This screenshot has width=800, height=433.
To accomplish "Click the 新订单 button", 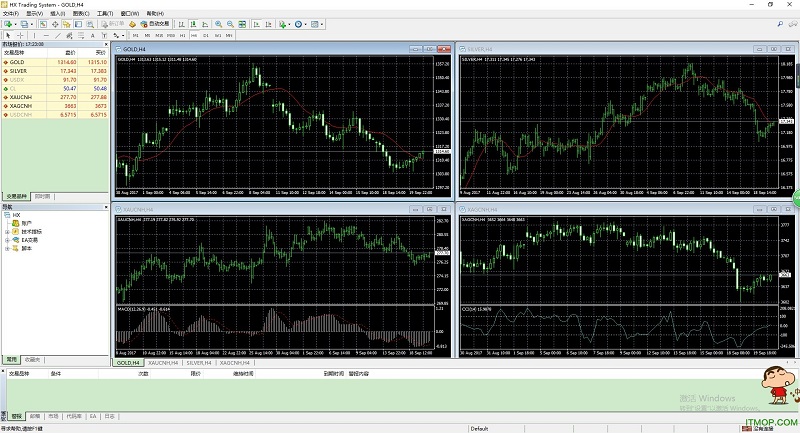I will coord(113,24).
